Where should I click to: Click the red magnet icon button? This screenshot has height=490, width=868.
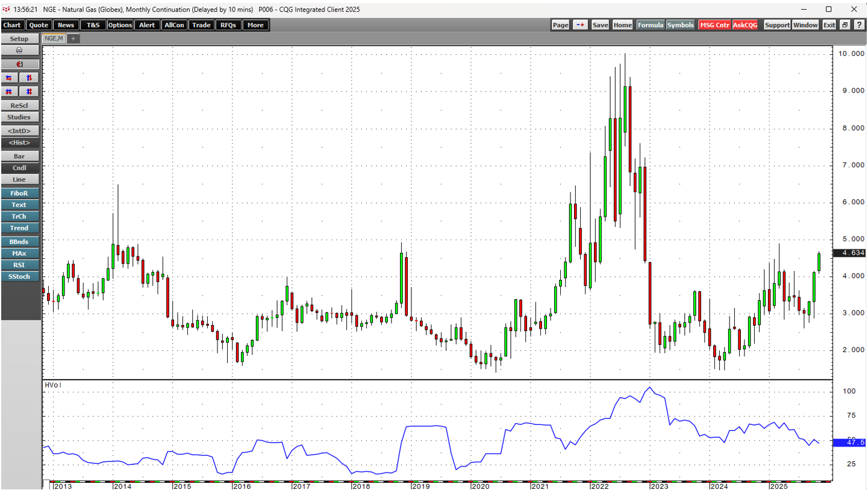(19, 64)
